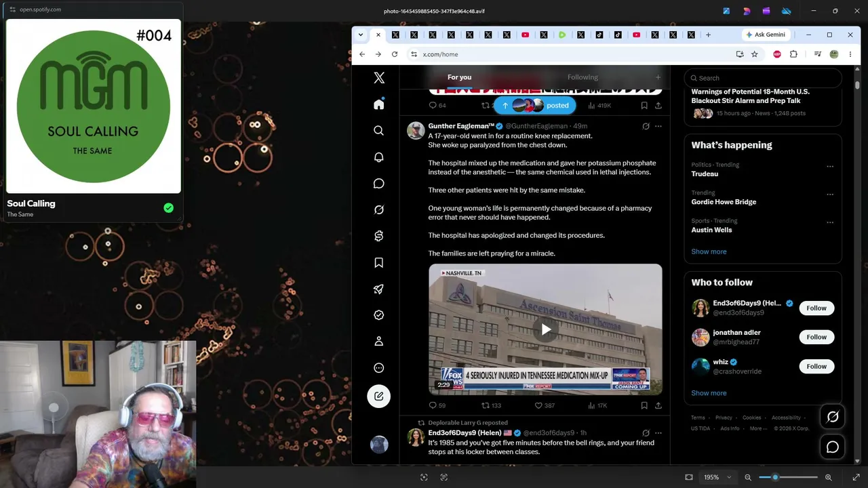Bookmark this page with star icon

tap(754, 54)
